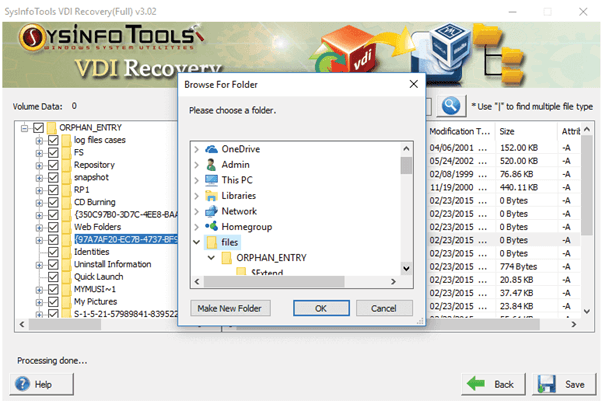Image resolution: width=602 pixels, height=403 pixels.
Task: Select the S-1-5-21-57989841 tree item
Action: click(x=126, y=314)
